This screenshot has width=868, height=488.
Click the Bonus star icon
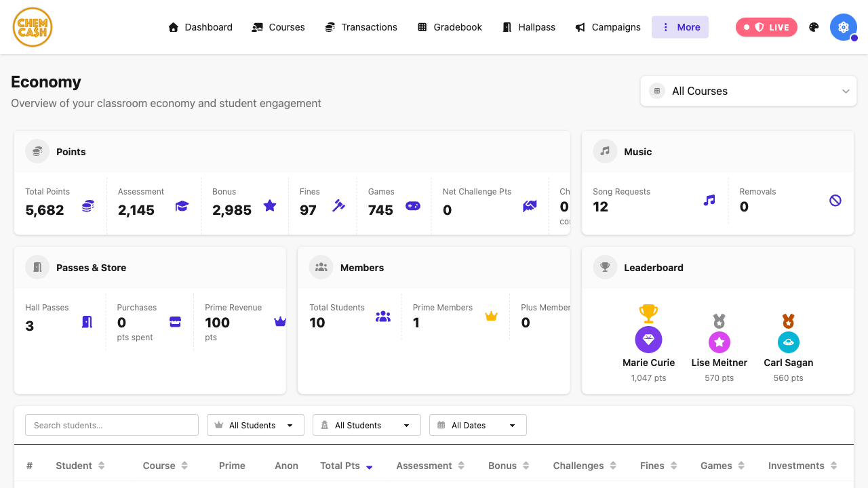[270, 205]
